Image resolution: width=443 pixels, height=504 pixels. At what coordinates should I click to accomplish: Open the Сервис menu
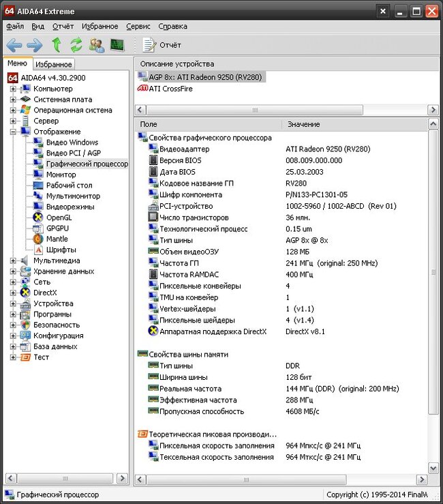tap(138, 26)
